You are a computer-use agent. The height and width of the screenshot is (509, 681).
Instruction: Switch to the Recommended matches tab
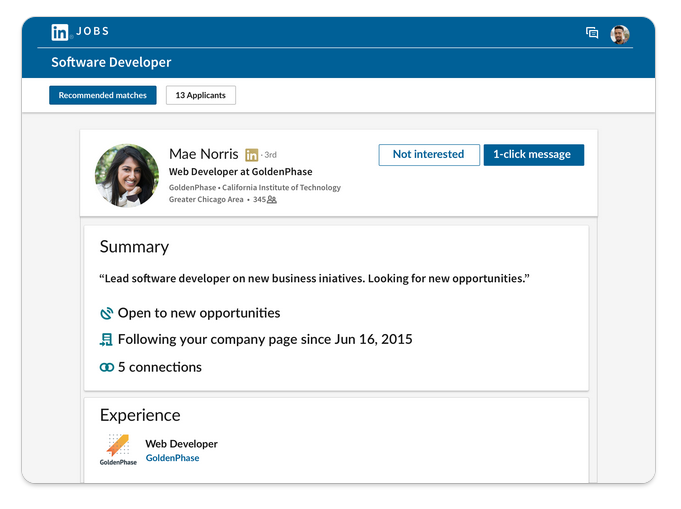tap(102, 95)
